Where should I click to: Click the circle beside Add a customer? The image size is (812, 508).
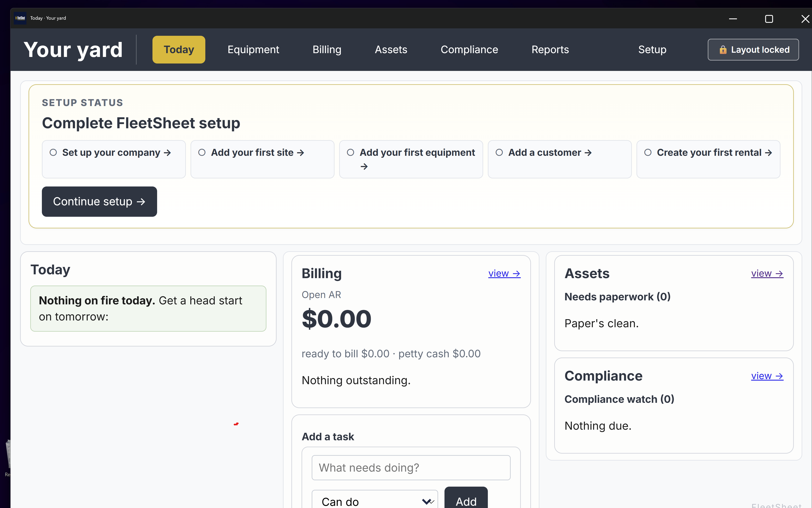(x=499, y=153)
